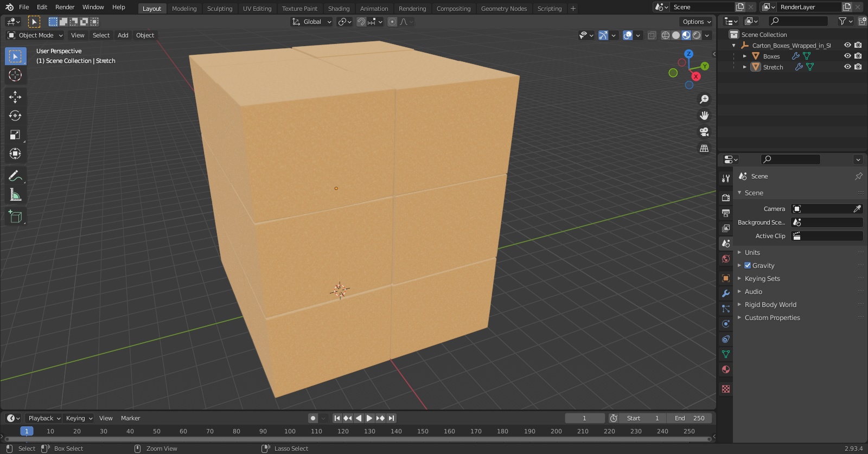
Task: Click frame 100 on the timeline
Action: 290,431
